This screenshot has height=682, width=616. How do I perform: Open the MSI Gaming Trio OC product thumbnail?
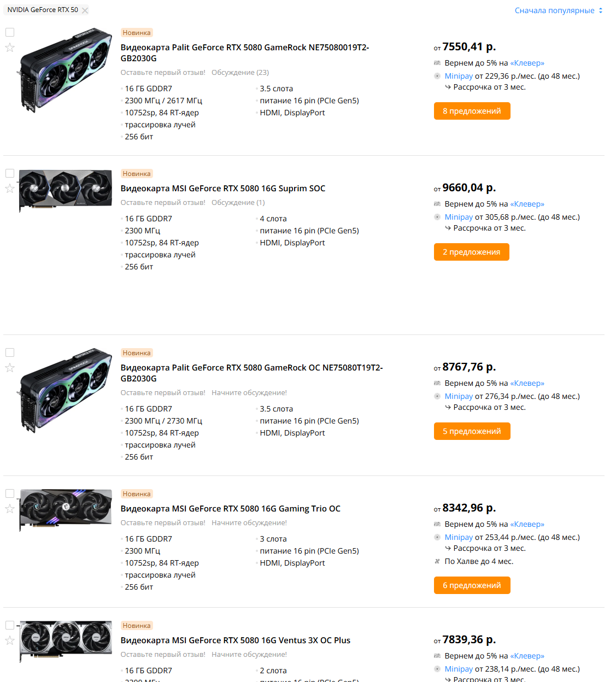(x=66, y=509)
